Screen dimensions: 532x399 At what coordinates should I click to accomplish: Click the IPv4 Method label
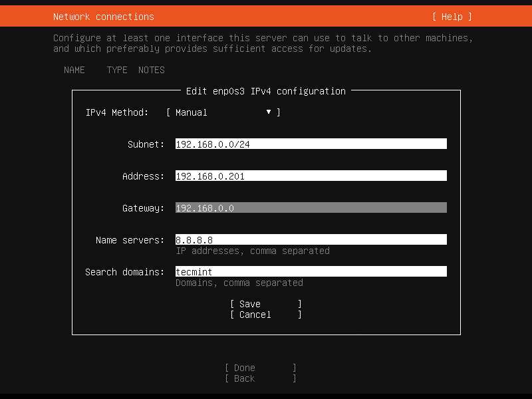click(117, 112)
